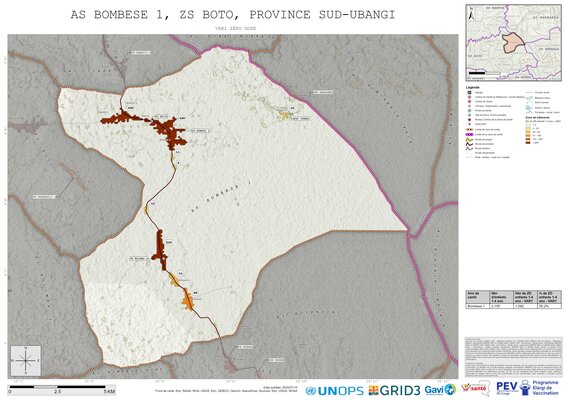Click the darkest brown legend swatch
The height and width of the screenshot is (400, 566).
[x=528, y=143]
